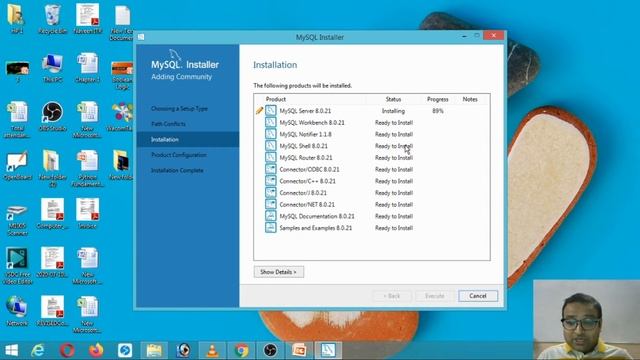Screen dimensions: 640x360
Task: Select the highlighted Installation step in sidebar
Action: pos(188,140)
